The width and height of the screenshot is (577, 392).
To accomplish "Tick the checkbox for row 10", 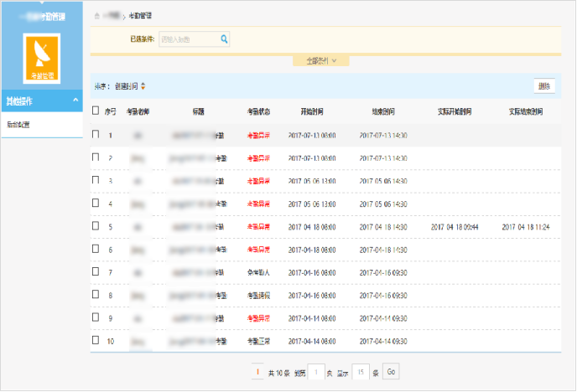I will (x=96, y=342).
